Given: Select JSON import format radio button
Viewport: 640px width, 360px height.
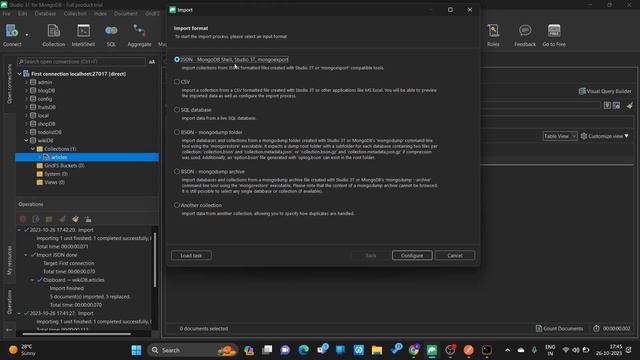Looking at the screenshot, I should coord(177,59).
